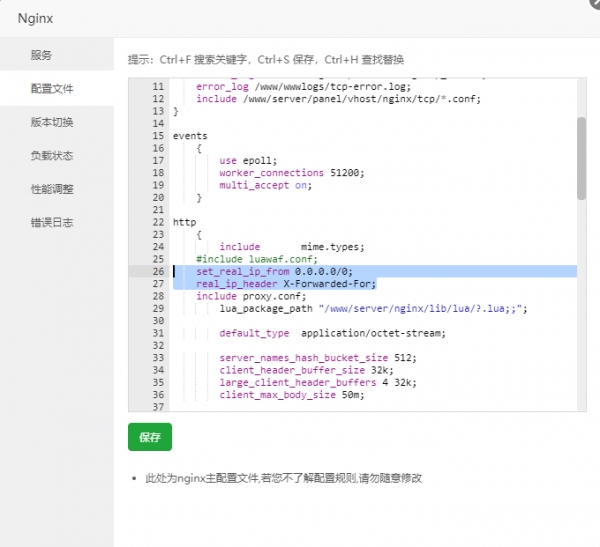Click the include proxy.conf line
The width and height of the screenshot is (600, 547).
pyautogui.click(x=251, y=296)
